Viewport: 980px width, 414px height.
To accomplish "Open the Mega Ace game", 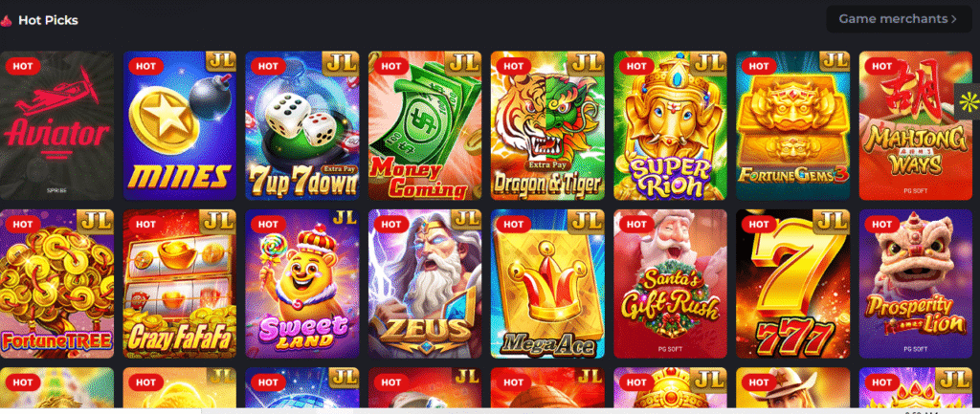I will [x=547, y=284].
